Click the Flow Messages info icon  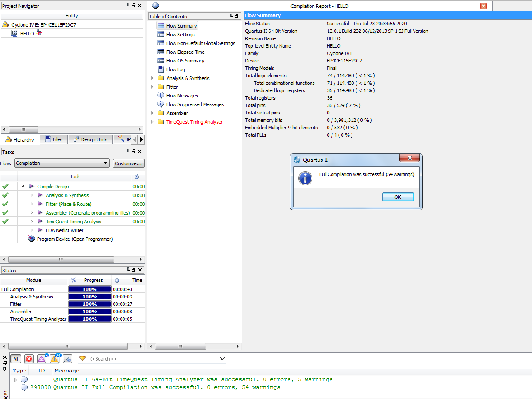161,96
